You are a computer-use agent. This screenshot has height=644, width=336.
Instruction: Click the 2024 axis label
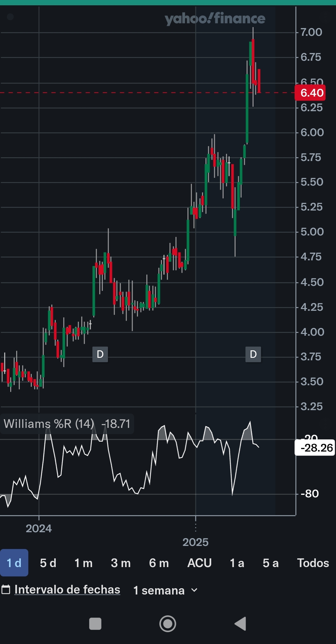tap(39, 528)
